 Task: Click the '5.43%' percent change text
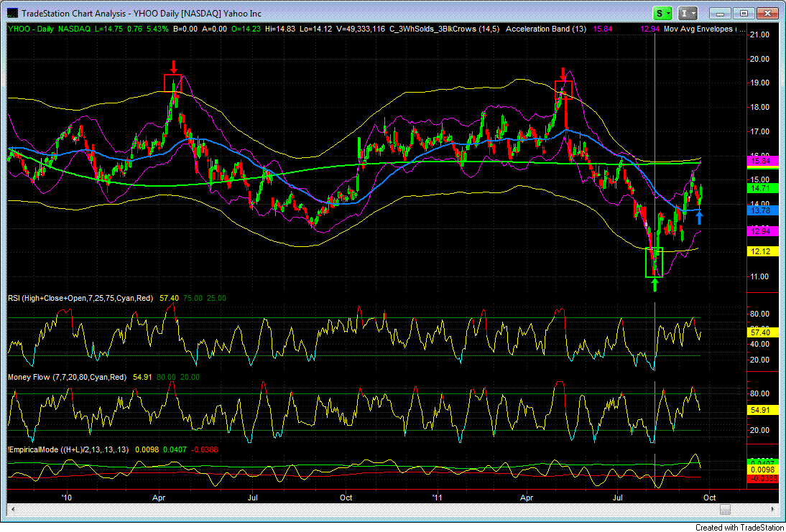coord(157,29)
